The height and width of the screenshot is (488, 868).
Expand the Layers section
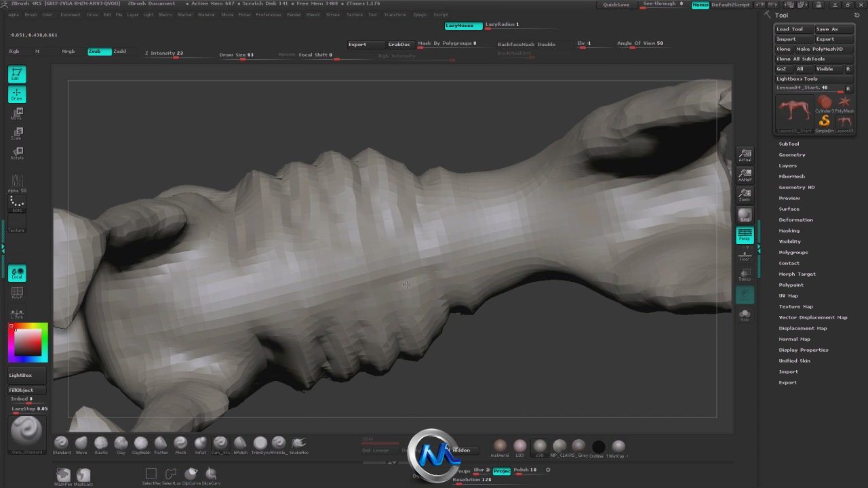tap(787, 165)
